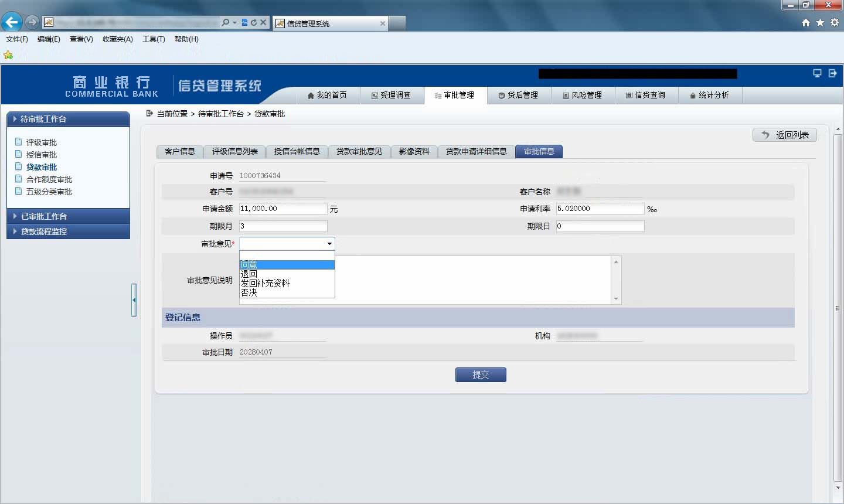Click the browser refresh icon
Screen dimensions: 844x504
tap(254, 23)
